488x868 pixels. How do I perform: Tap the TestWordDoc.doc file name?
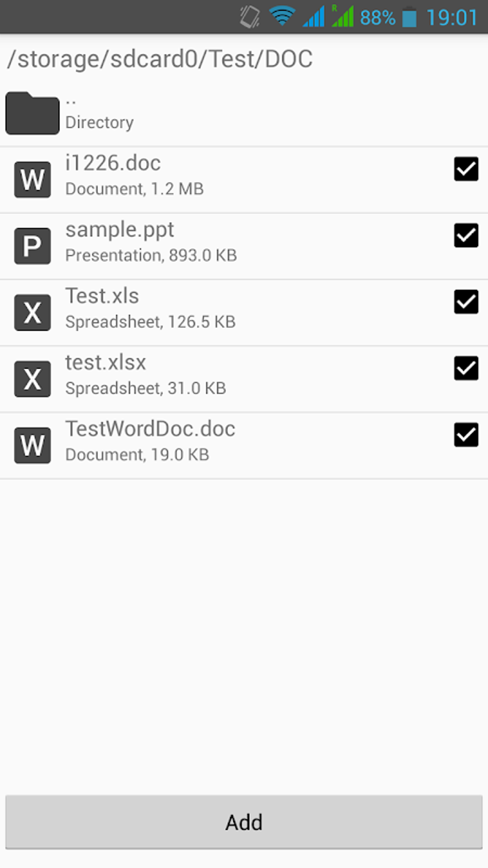[150, 429]
